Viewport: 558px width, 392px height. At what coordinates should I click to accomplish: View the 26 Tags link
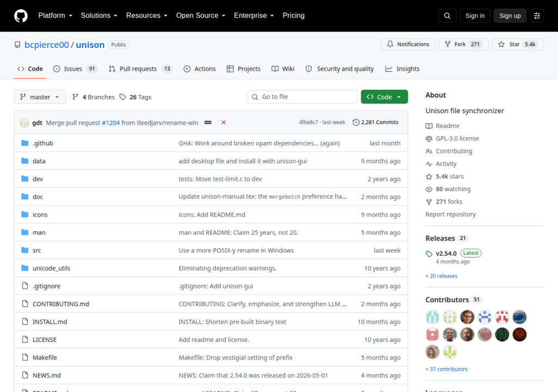point(135,97)
